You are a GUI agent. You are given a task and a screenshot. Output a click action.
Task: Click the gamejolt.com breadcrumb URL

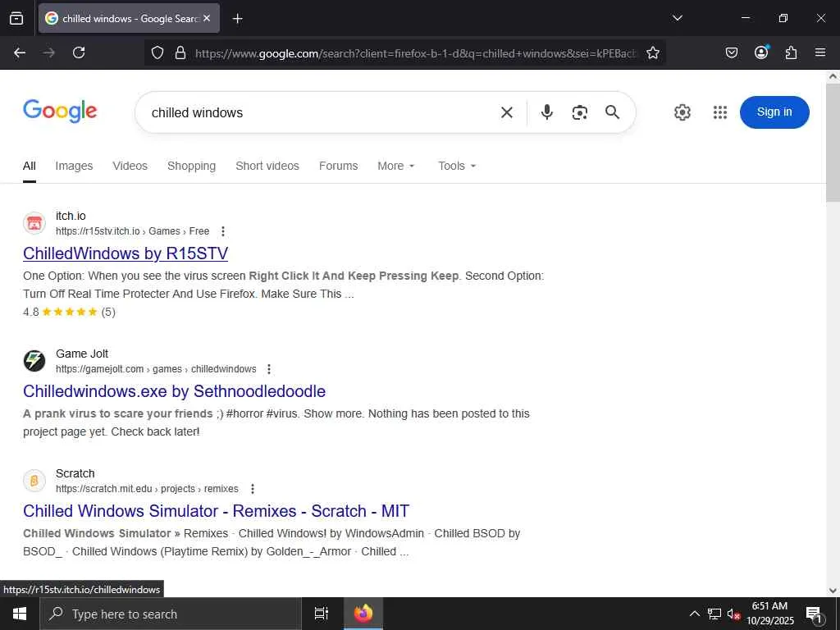coord(156,369)
